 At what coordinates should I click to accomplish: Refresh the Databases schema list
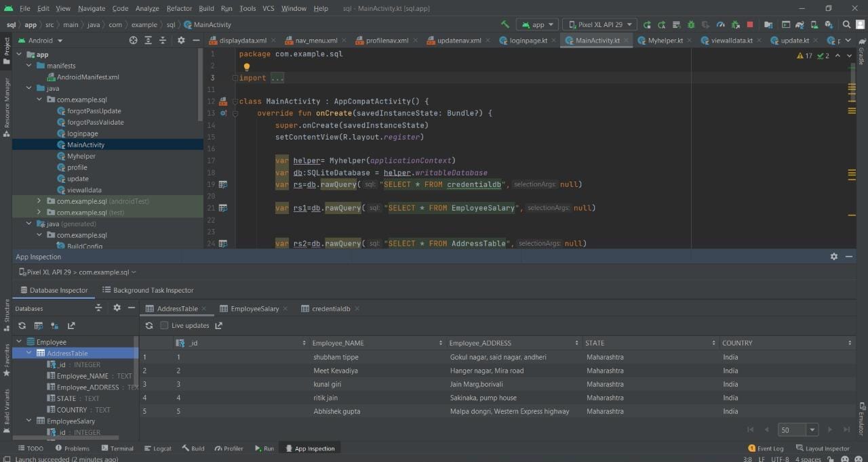22,326
